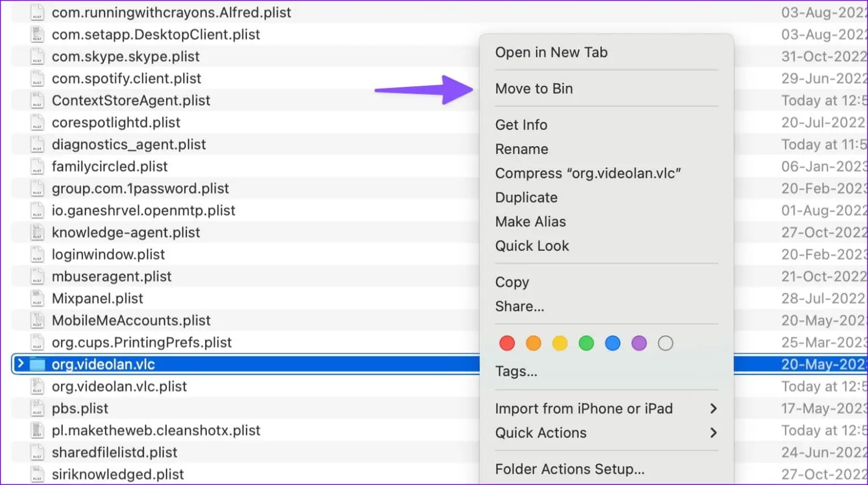Select Quick Look

pos(532,246)
